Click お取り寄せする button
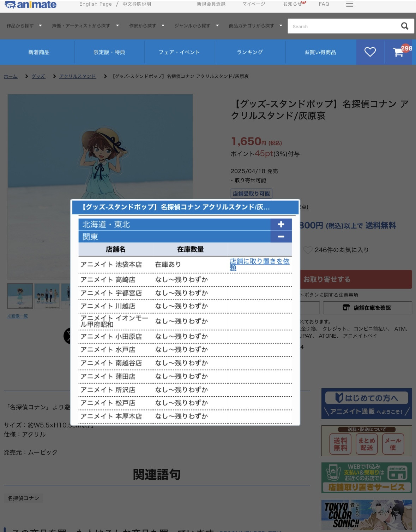The width and height of the screenshot is (416, 532). (x=356, y=279)
